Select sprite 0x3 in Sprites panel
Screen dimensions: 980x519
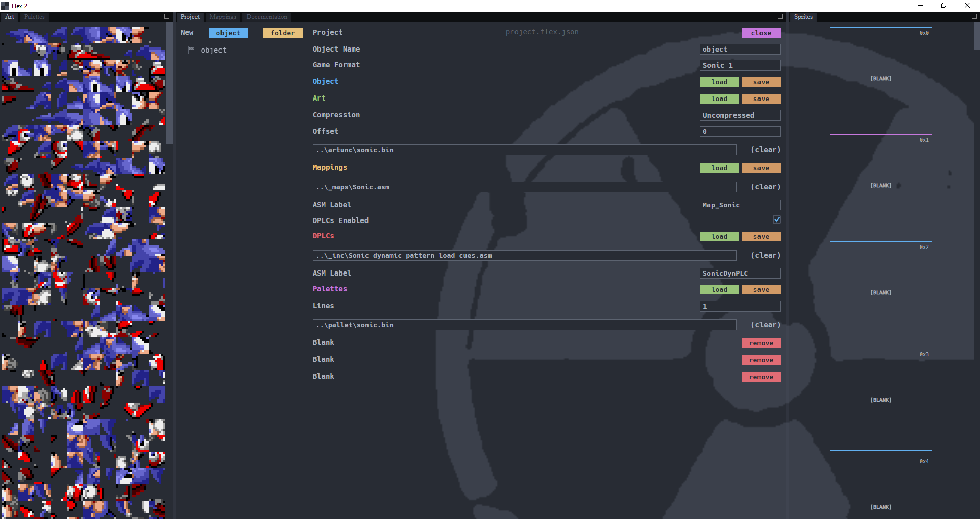881,400
